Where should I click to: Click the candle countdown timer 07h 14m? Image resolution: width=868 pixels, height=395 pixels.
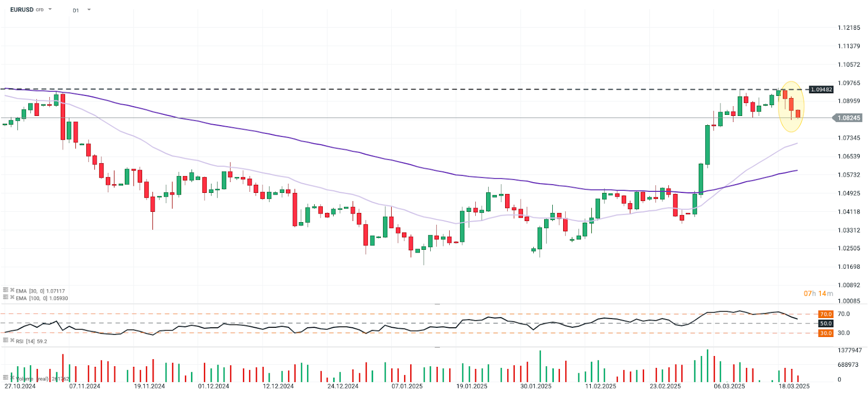818,294
